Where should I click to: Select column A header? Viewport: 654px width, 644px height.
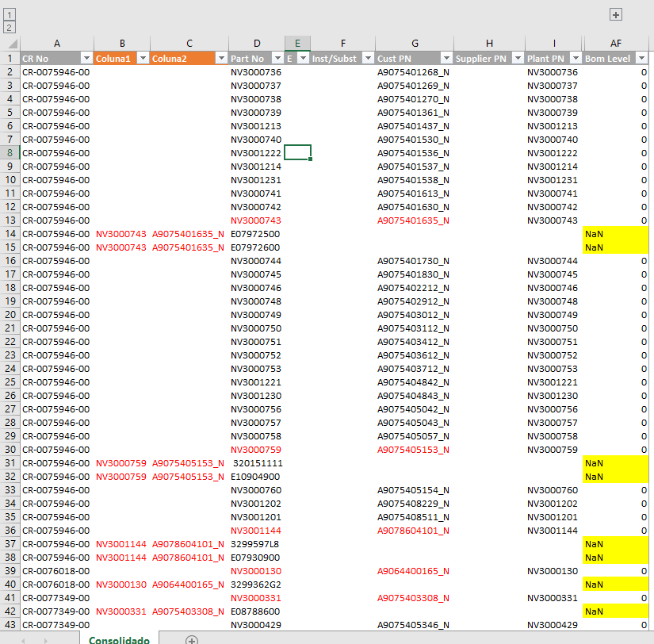coord(57,44)
